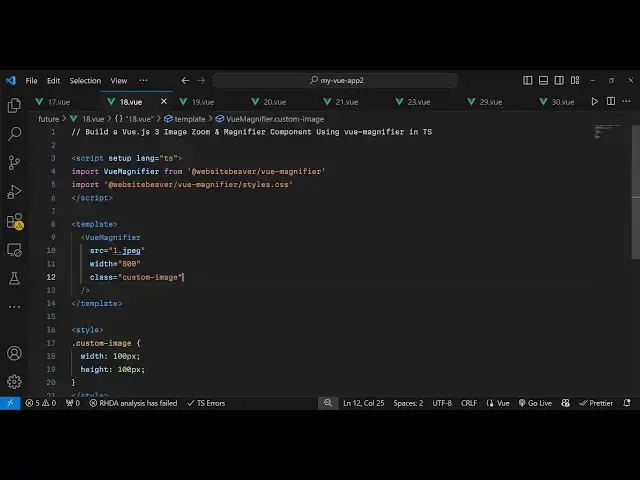This screenshot has height=480, width=640.
Task: Open Customize Layout icon
Action: pos(575,80)
